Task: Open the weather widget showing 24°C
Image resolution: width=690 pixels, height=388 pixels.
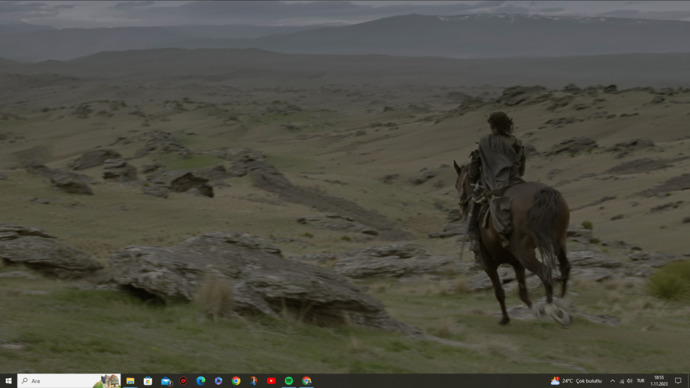Action: click(x=576, y=381)
